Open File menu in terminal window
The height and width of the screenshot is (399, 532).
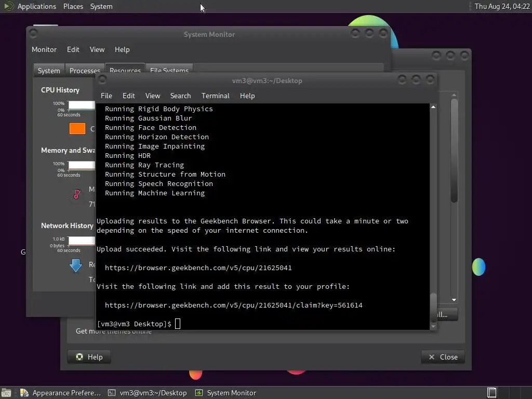click(x=106, y=96)
